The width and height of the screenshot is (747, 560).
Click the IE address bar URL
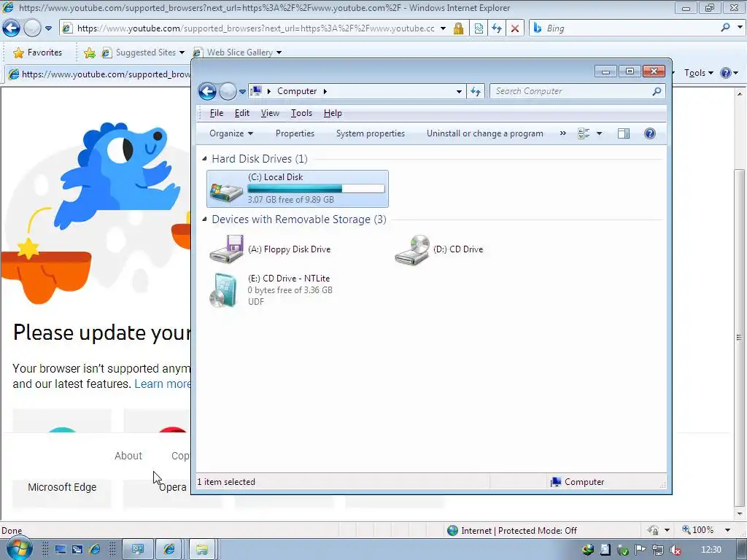click(x=256, y=28)
